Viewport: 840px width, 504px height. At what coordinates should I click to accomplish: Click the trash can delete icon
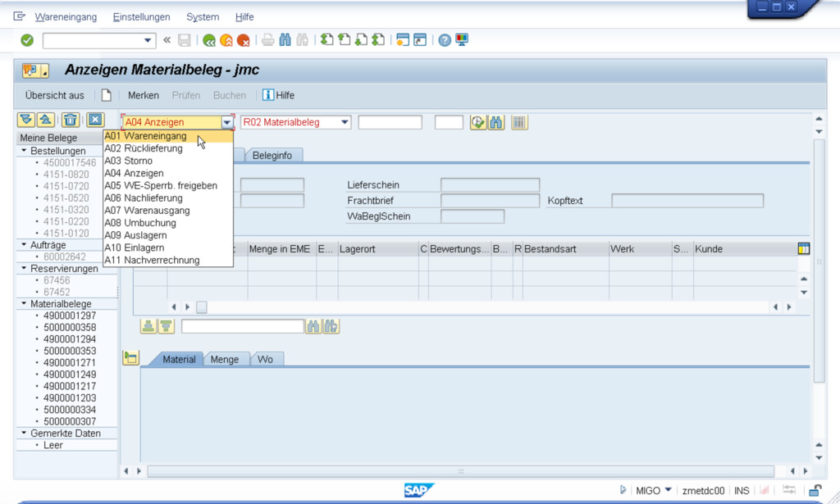click(71, 120)
